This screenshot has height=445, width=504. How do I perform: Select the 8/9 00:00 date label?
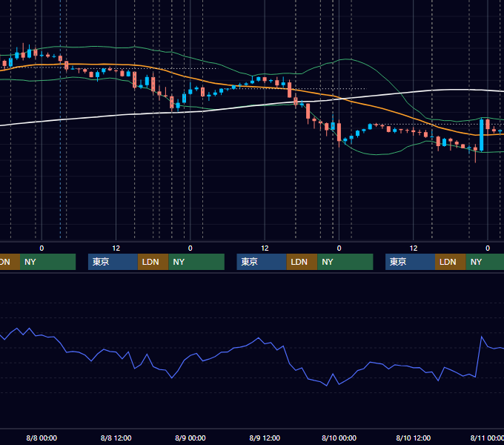[190, 438]
